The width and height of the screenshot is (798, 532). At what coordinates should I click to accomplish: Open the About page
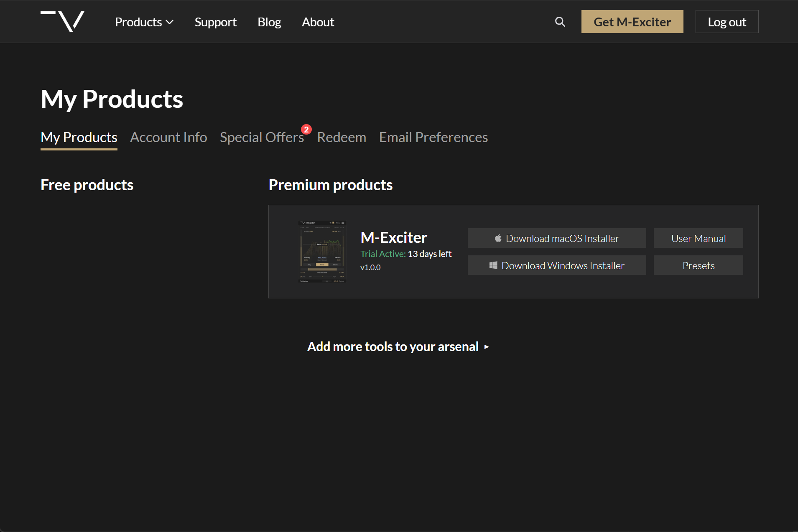tap(318, 22)
